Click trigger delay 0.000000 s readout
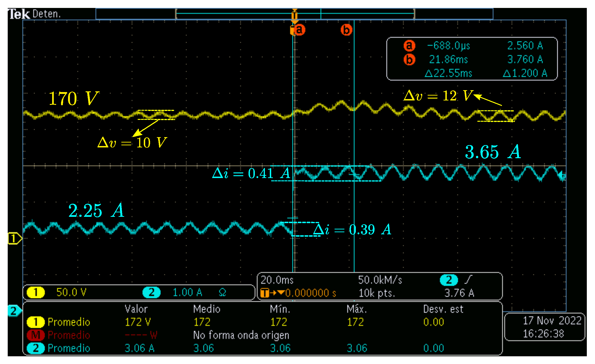The image size is (595, 364). coord(310,293)
